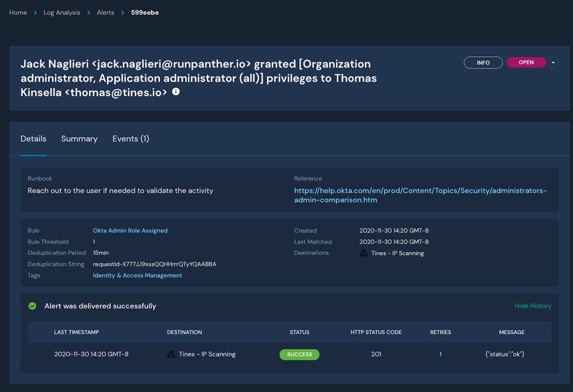
Task: Click the info icon beside the alert title
Action: (176, 92)
